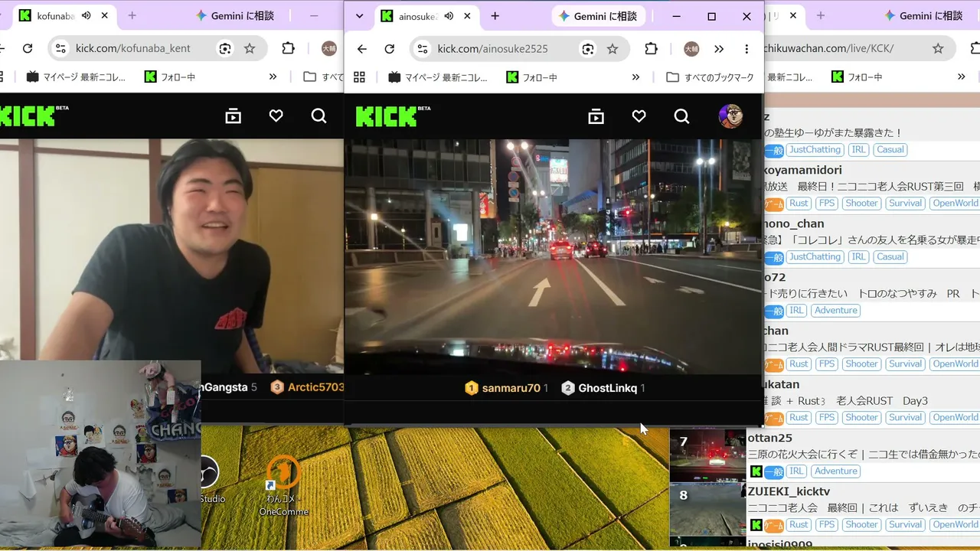Go back in the ainosuke2525 browser window
This screenshot has height=551, width=980.
point(362,49)
